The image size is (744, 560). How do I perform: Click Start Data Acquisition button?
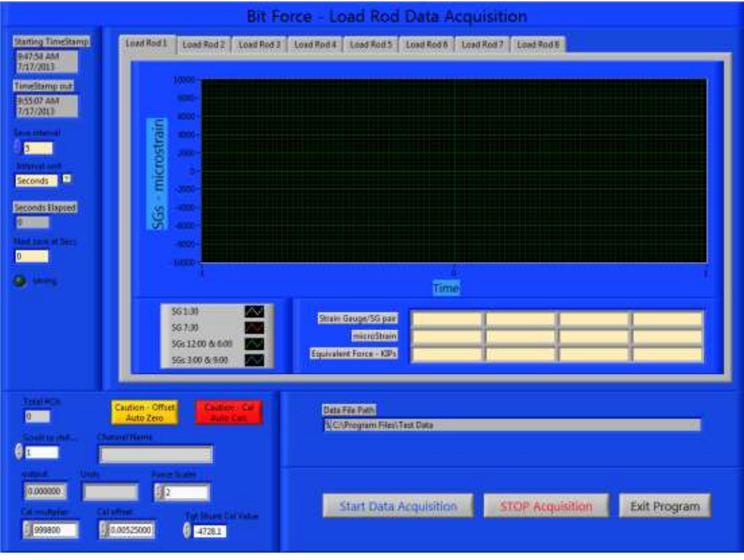398,506
